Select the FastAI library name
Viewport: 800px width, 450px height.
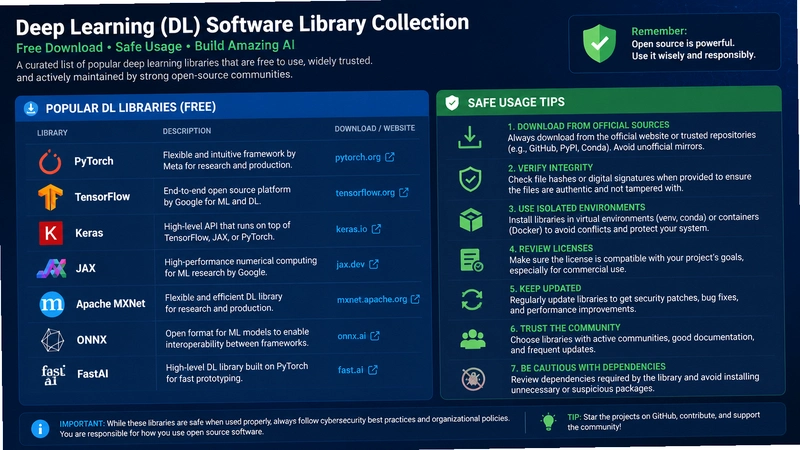tap(93, 374)
